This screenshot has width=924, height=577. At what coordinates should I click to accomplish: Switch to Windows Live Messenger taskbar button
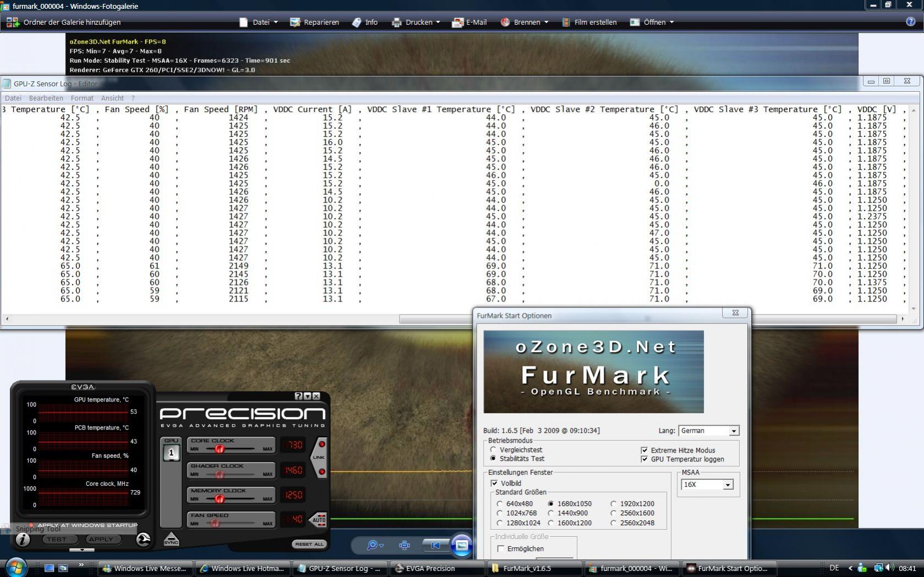146,568
